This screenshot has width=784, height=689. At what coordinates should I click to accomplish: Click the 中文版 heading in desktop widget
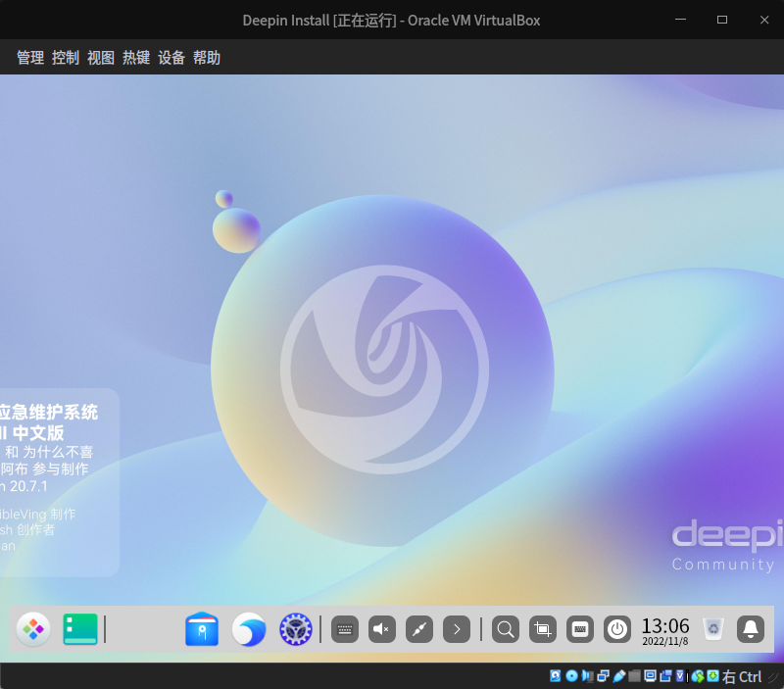[38, 432]
